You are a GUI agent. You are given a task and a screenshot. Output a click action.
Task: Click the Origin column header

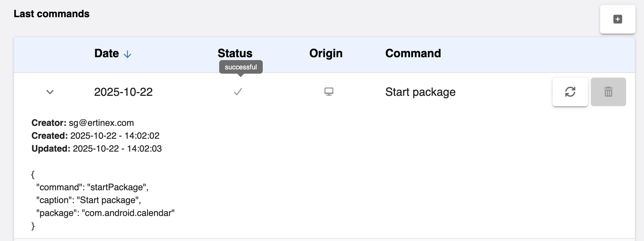(x=326, y=53)
